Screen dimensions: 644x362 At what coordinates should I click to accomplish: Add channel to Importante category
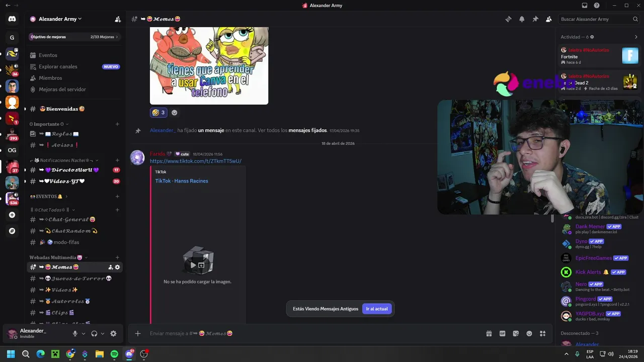[x=117, y=124]
